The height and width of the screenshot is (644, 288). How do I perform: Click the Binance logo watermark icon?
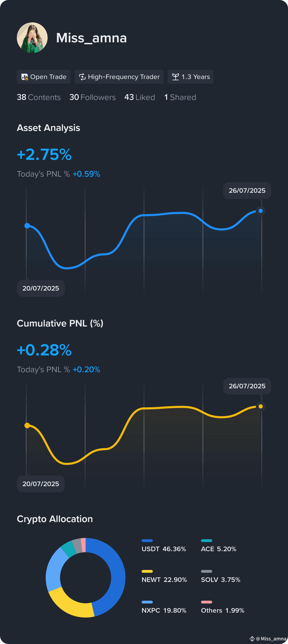coord(252,639)
